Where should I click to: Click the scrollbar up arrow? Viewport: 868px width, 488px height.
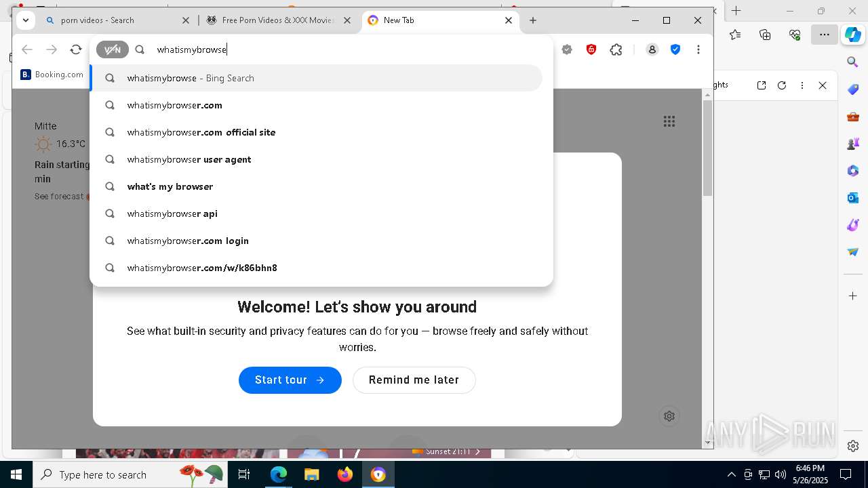click(707, 95)
